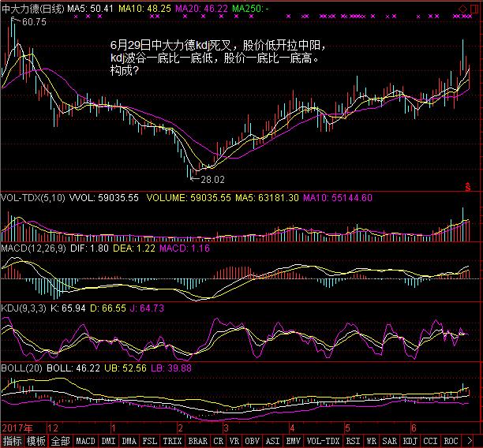483x448 pixels.
Task: Click the month 2 marker on time axis
Action: 180,428
